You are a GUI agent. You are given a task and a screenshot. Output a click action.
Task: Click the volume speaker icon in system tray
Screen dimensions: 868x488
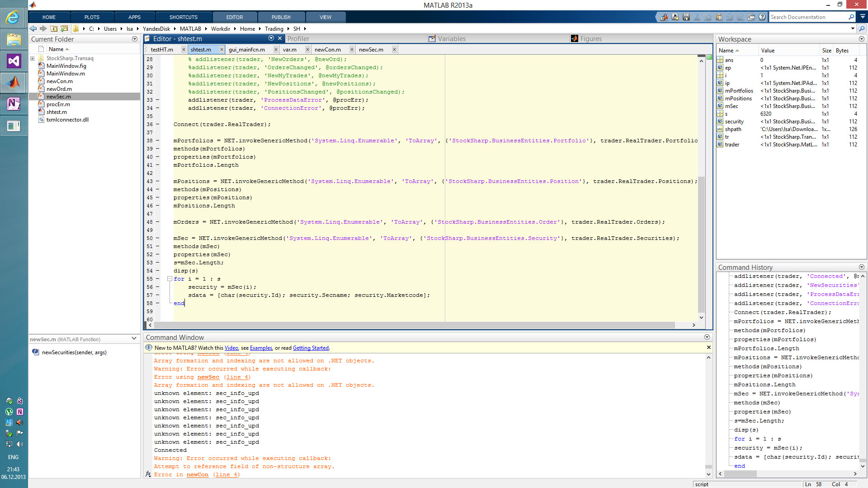click(x=20, y=444)
